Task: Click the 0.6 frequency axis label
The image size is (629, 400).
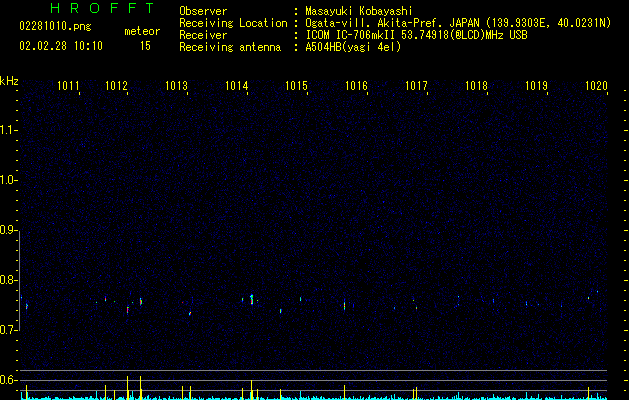Action: [x=9, y=380]
